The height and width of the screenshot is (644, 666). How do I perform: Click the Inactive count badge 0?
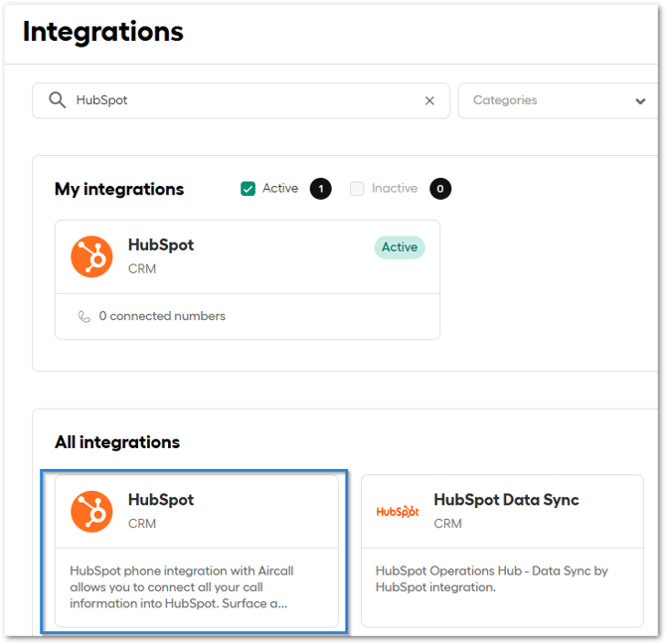440,189
